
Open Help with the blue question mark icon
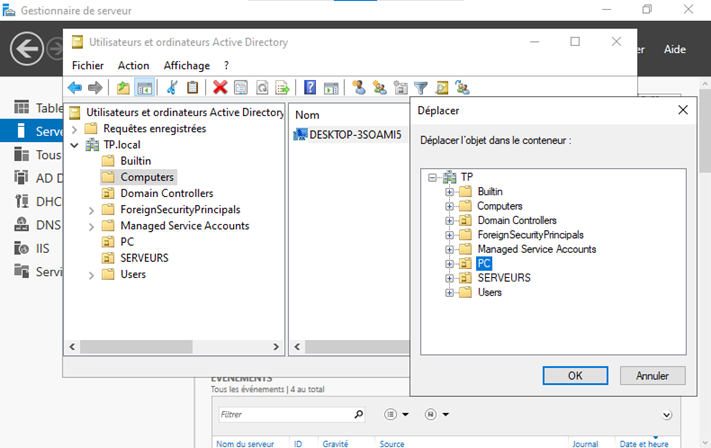310,87
